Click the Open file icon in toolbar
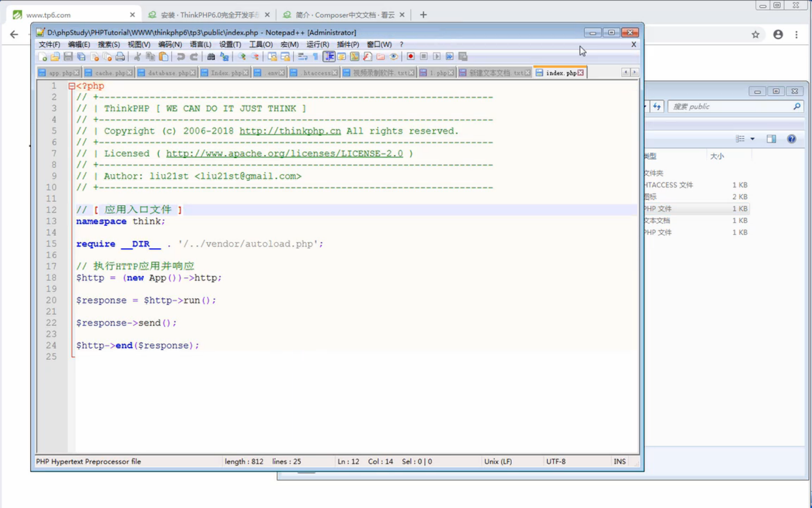Viewport: 812px width, 508px height. point(55,57)
